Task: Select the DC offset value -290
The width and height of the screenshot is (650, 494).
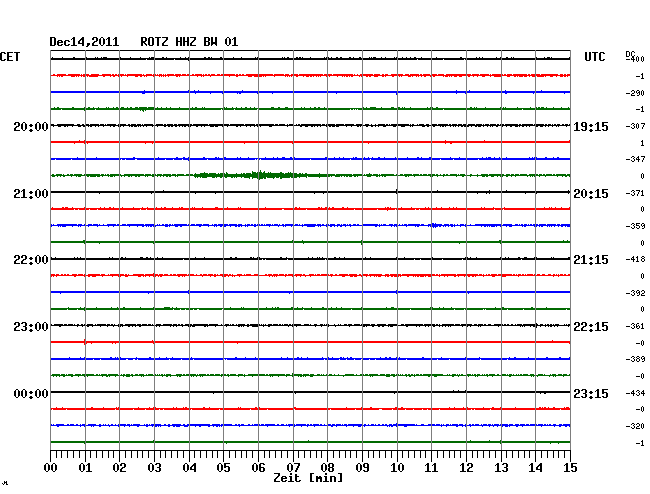Action: point(635,93)
